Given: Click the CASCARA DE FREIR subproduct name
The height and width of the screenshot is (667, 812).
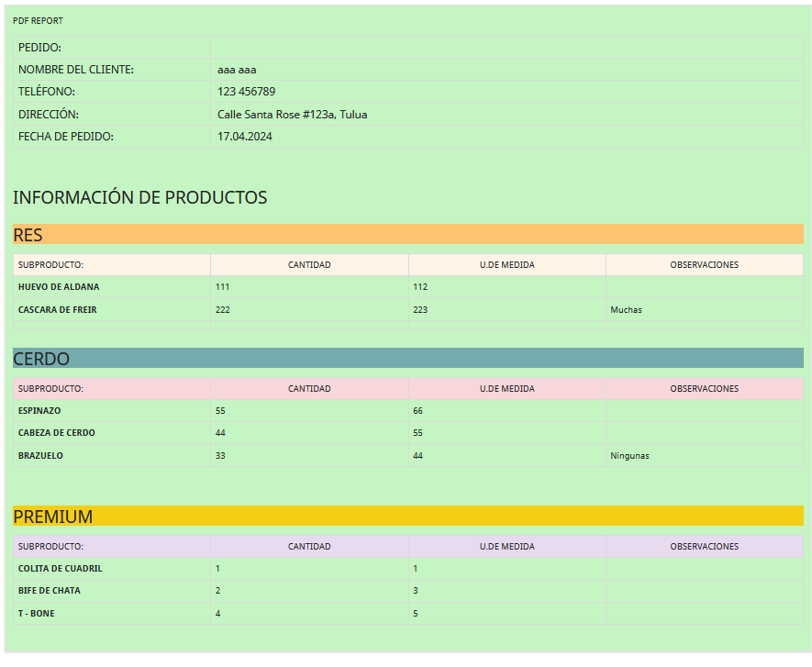Looking at the screenshot, I should (x=57, y=310).
